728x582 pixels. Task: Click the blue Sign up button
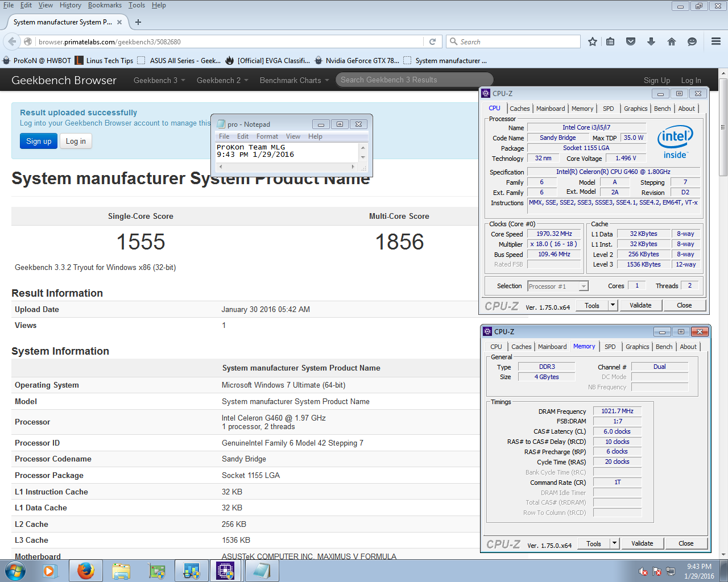pos(39,142)
